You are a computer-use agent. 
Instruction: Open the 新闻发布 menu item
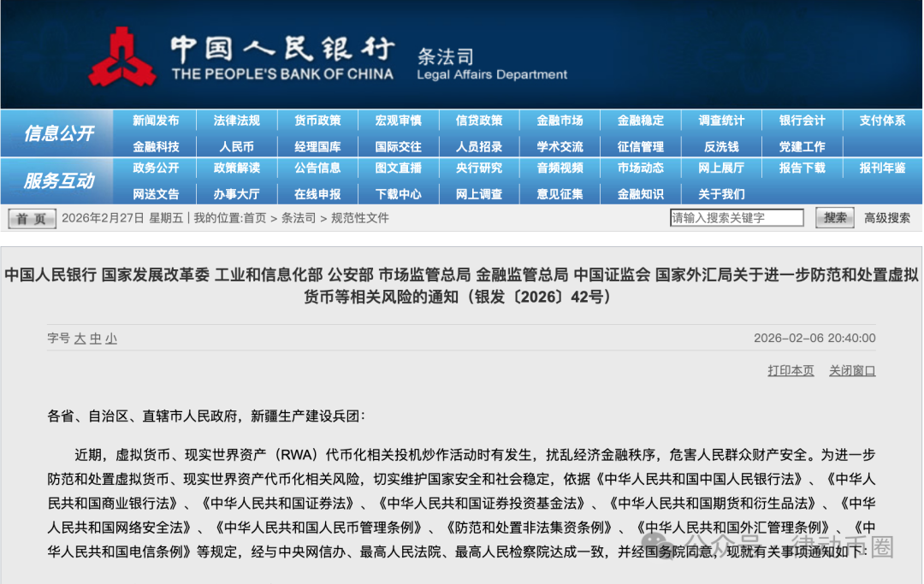157,121
